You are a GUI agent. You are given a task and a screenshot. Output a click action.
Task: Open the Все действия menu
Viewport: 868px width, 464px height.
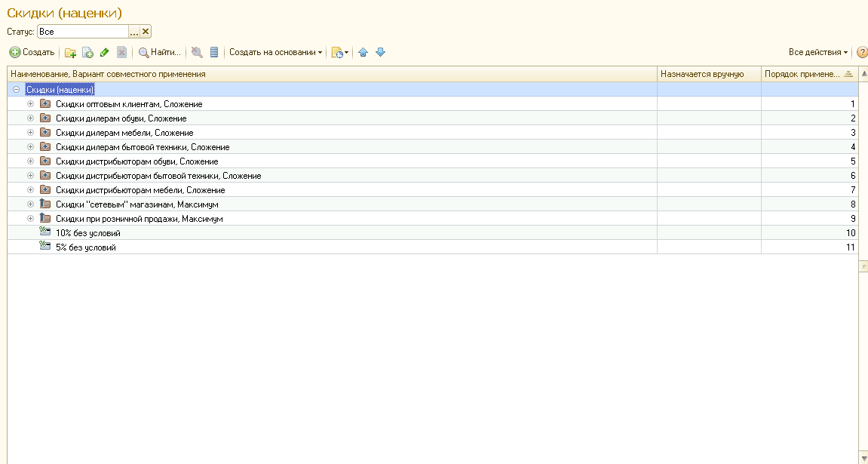[x=817, y=52]
